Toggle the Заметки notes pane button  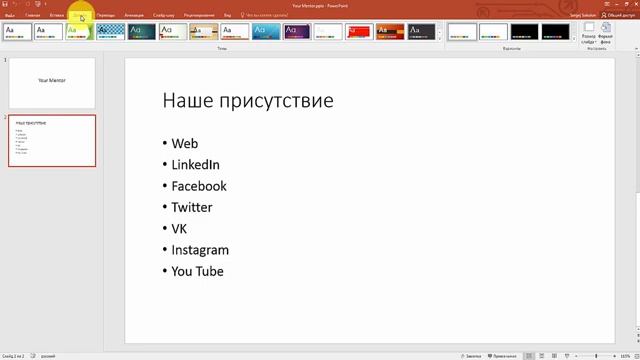click(x=471, y=356)
